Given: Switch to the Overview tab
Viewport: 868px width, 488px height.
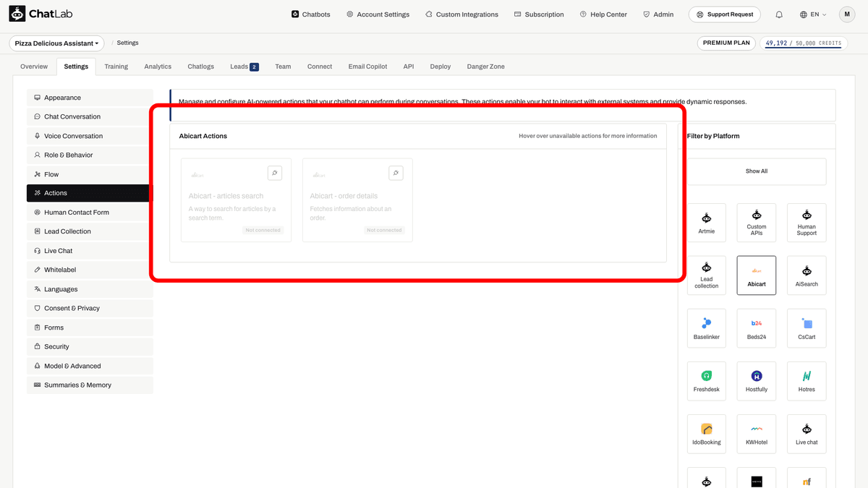Looking at the screenshot, I should tap(34, 67).
